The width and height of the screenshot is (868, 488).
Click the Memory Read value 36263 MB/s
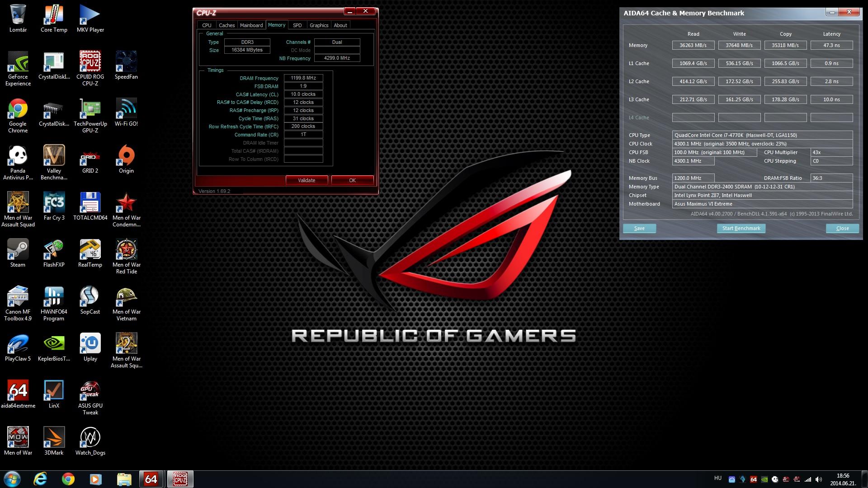click(x=693, y=45)
